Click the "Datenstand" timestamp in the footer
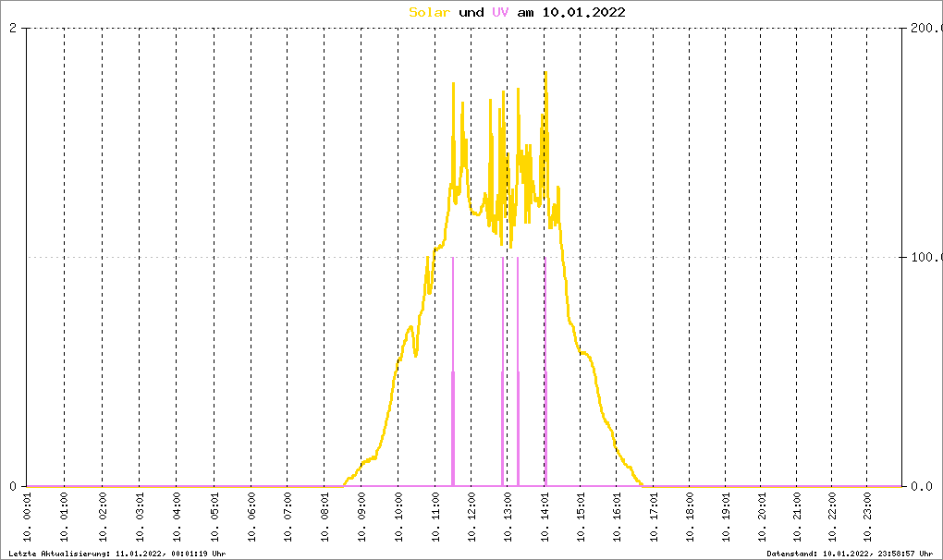Screen dimensions: 943x560 click(843, 553)
